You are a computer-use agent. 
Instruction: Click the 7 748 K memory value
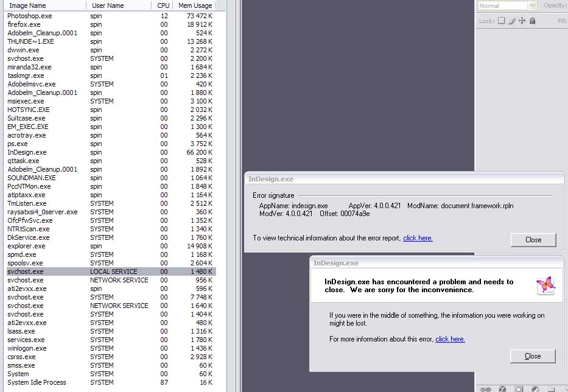(202, 297)
